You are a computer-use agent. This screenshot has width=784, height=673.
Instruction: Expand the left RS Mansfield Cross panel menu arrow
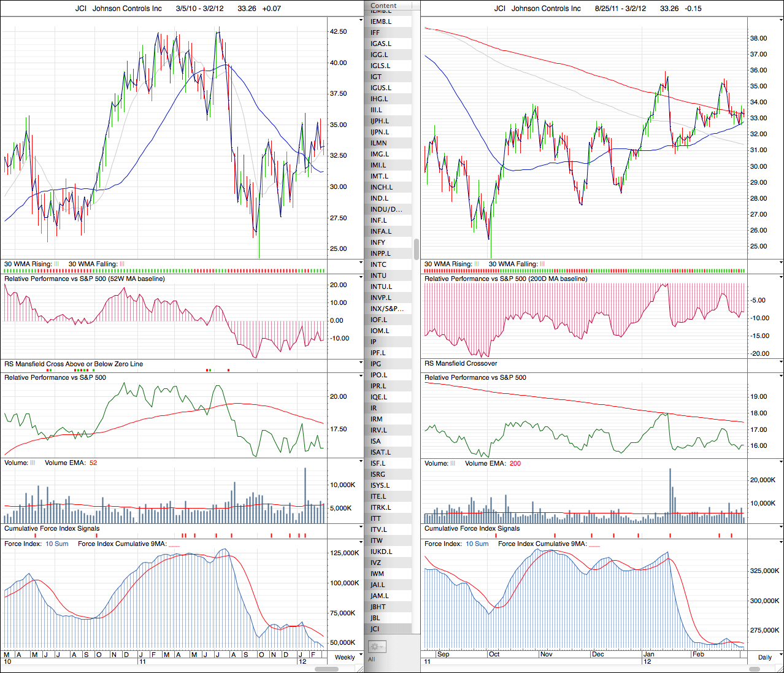361,363
